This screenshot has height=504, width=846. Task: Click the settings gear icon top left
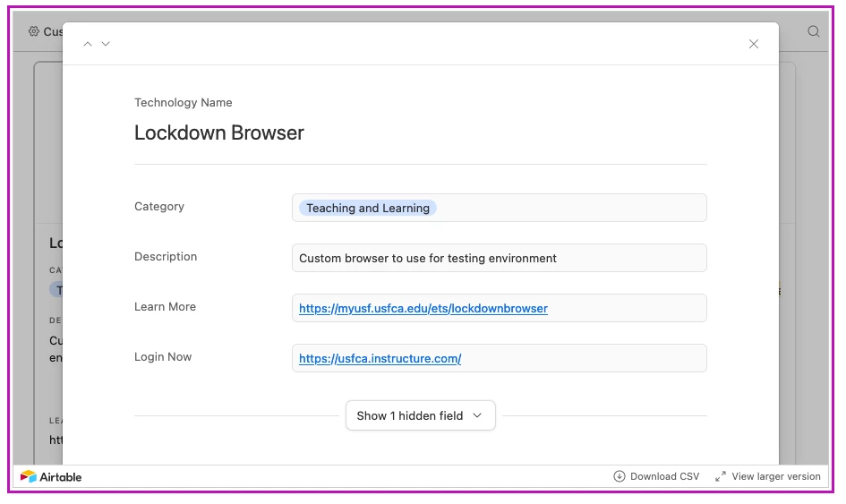[34, 31]
